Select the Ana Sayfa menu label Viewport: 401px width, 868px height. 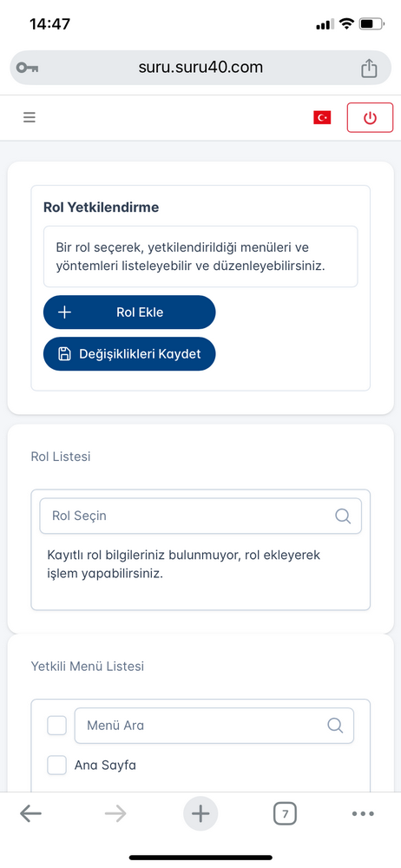[105, 766]
